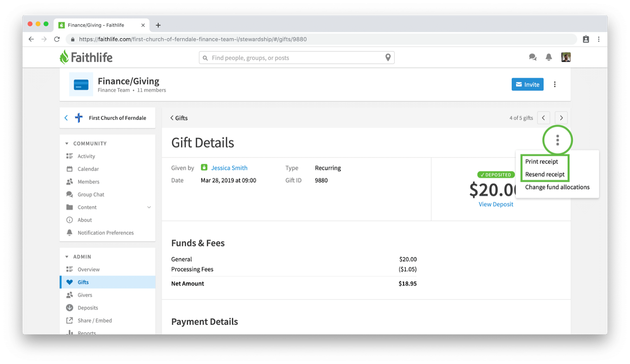Image resolution: width=630 pixels, height=364 pixels.
Task: Reload the browser page
Action: pyautogui.click(x=57, y=39)
